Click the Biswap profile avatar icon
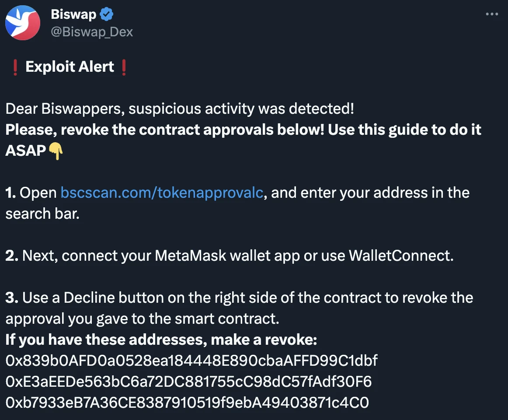The image size is (508, 420). (22, 22)
